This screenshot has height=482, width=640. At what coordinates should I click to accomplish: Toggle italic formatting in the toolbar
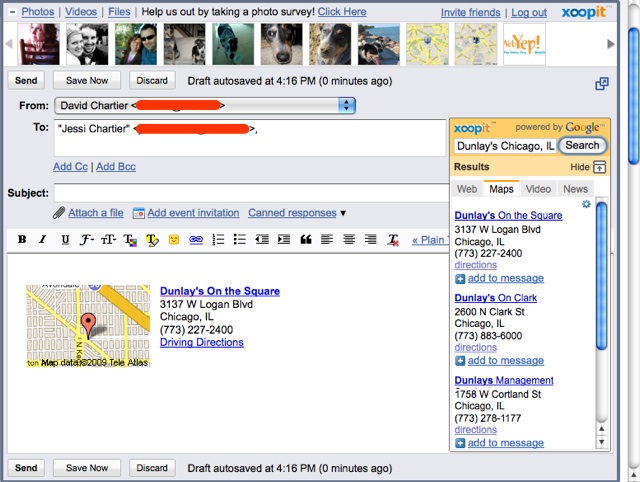tap(42, 240)
